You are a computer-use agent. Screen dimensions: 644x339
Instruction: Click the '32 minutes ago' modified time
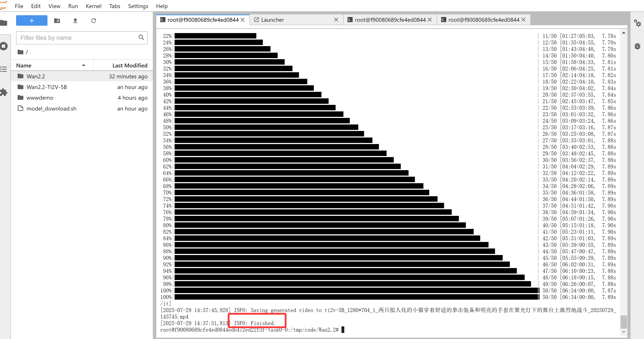point(128,76)
